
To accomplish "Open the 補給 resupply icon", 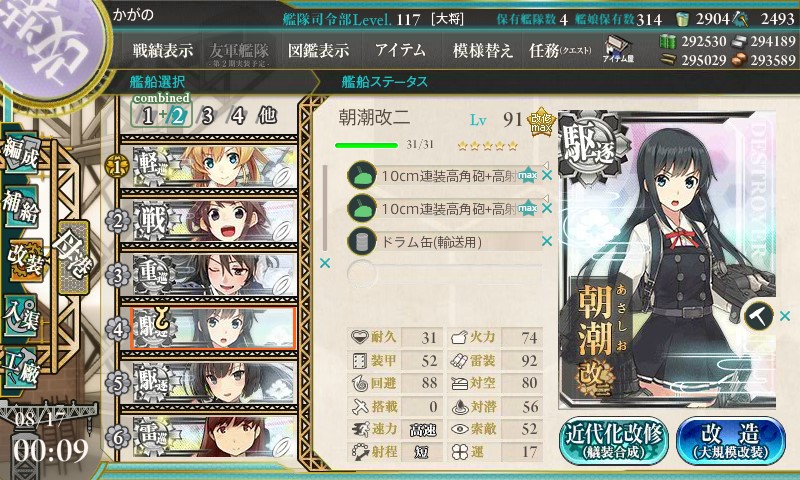I will pyautogui.click(x=21, y=206).
